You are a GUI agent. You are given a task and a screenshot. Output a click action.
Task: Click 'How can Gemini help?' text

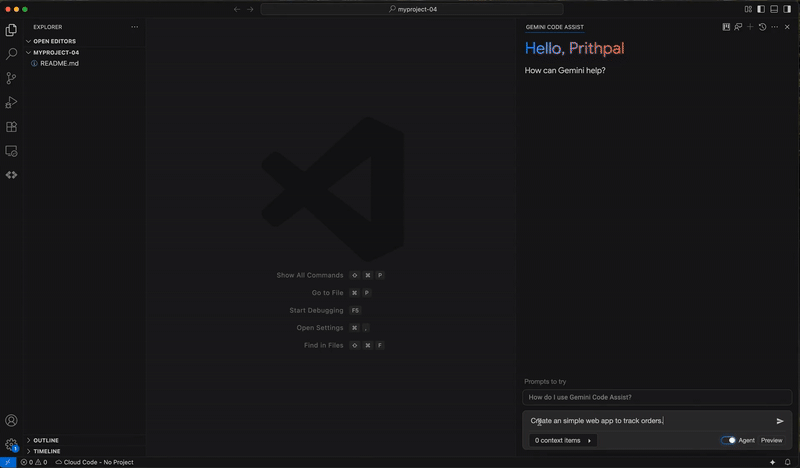565,70
